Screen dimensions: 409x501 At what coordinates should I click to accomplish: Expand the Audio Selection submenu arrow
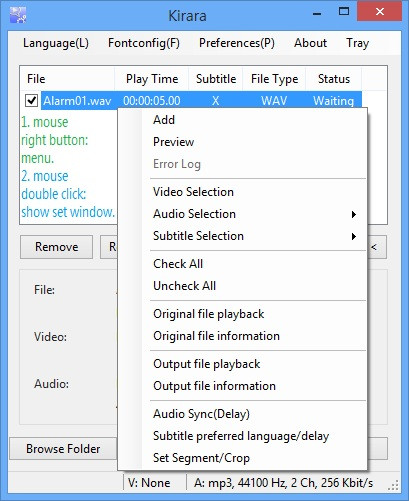tap(354, 214)
